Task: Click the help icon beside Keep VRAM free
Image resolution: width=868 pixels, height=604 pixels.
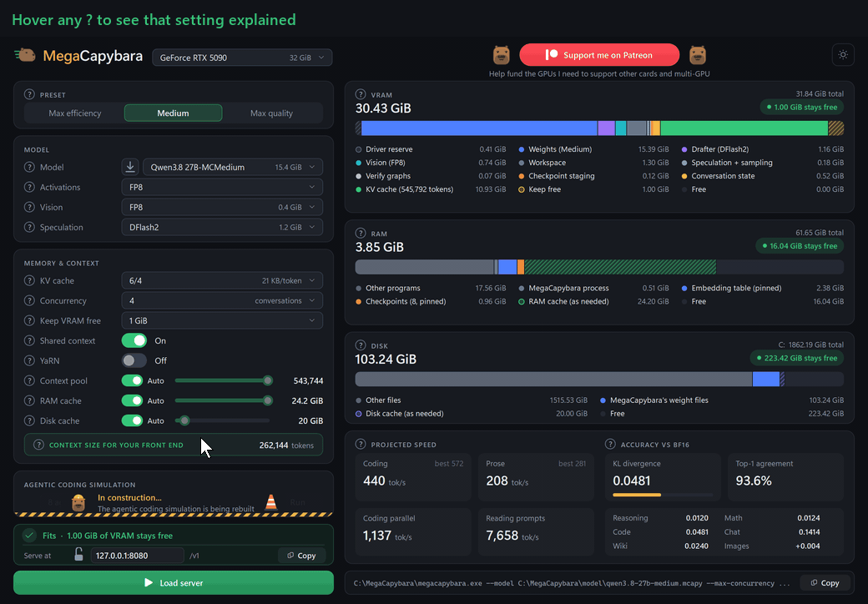Action: pos(29,320)
